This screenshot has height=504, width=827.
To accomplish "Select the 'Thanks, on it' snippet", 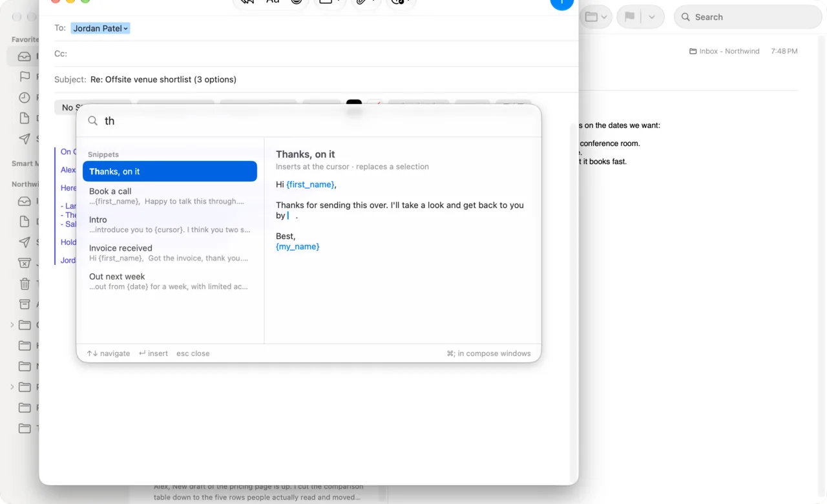I will pos(170,171).
